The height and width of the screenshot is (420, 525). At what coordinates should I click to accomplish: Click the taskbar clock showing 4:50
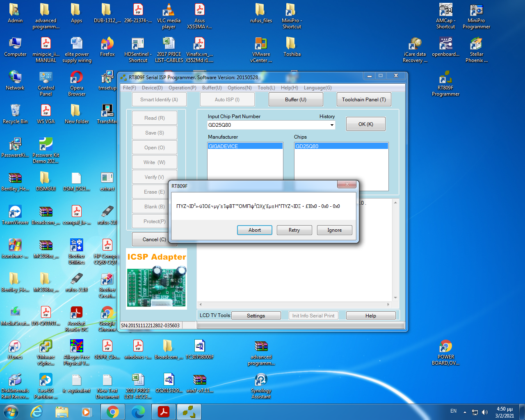(x=504, y=412)
